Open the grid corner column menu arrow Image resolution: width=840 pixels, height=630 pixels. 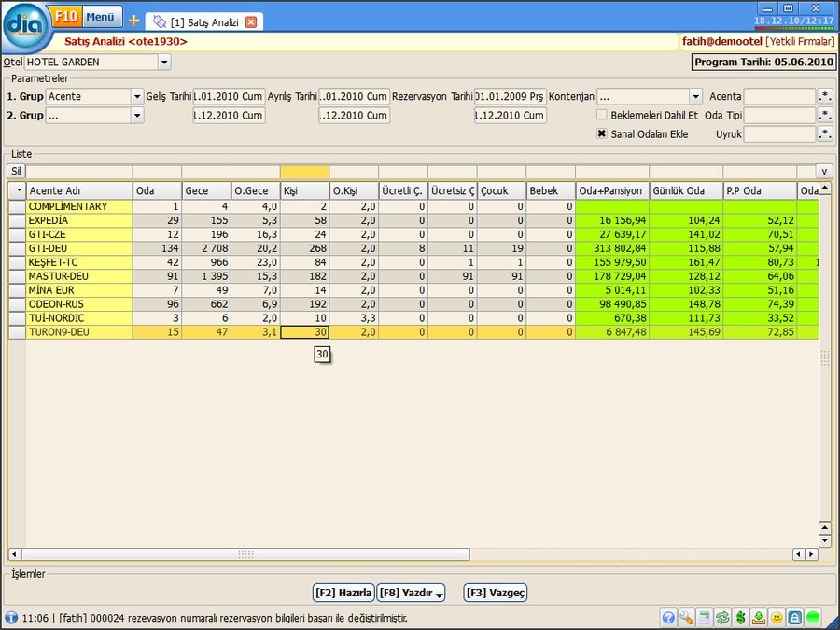pyautogui.click(x=18, y=190)
